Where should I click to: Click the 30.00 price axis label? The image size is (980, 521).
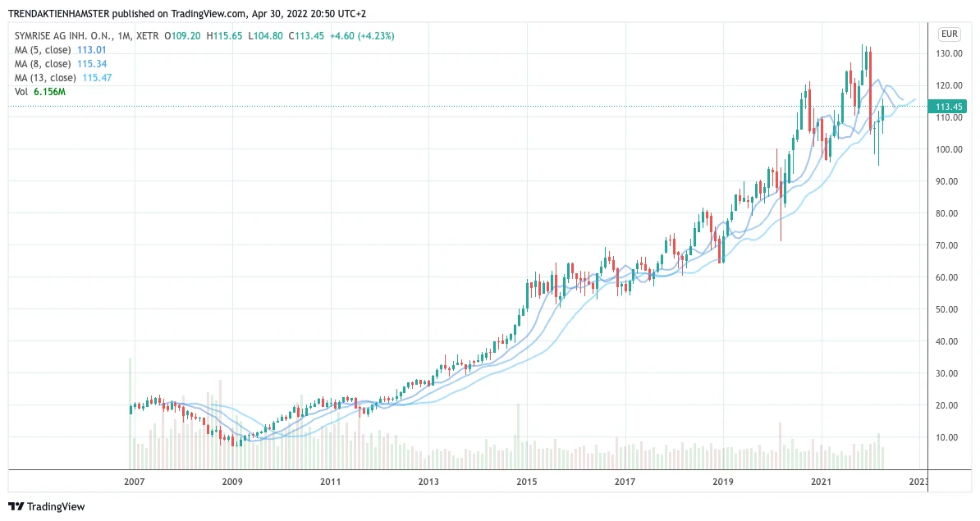pos(949,373)
